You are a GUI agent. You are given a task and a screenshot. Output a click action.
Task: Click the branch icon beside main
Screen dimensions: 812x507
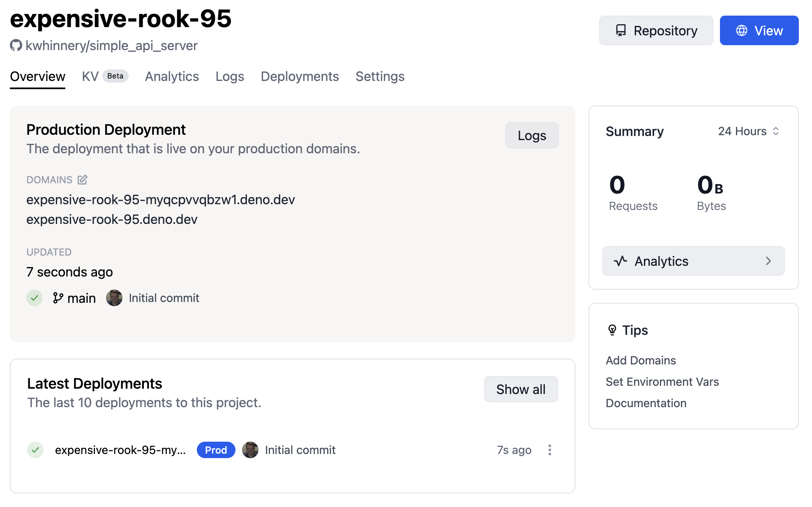tap(58, 297)
